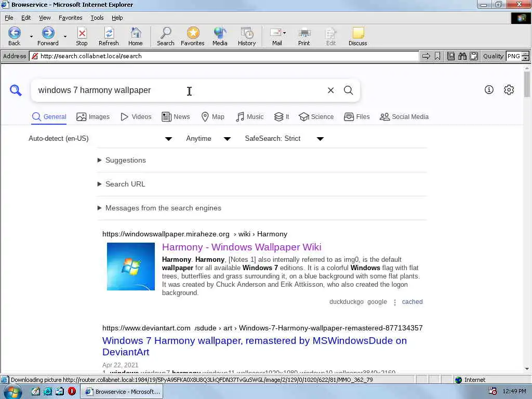
Task: Open the Help menu
Action: (x=117, y=18)
